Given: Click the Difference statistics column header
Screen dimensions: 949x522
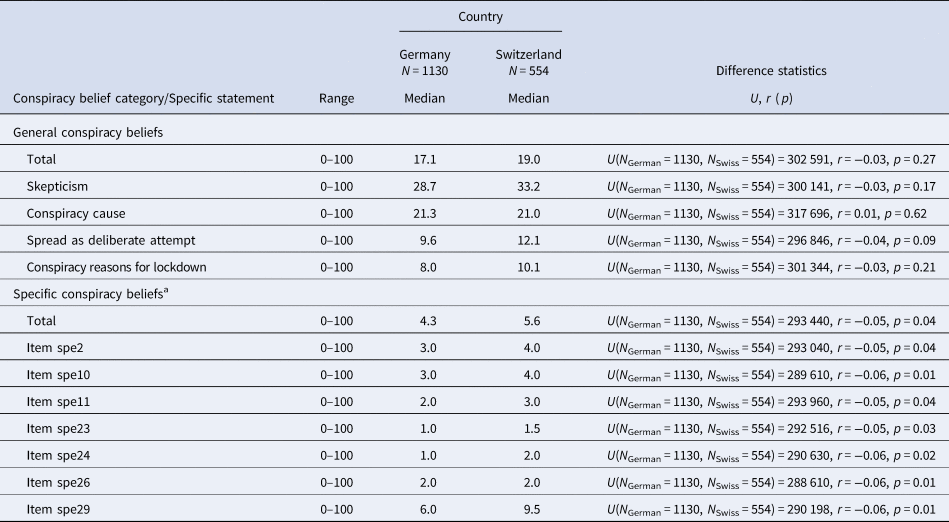Looking at the screenshot, I should [x=771, y=71].
